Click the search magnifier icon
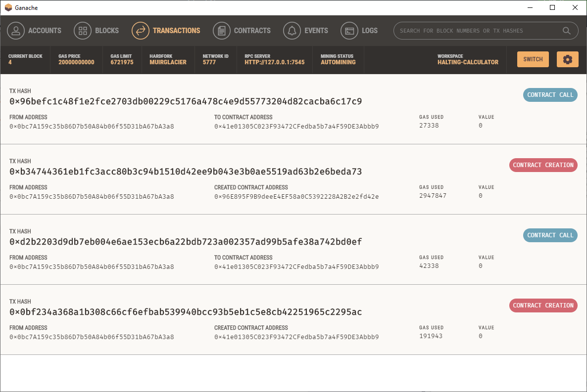Image resolution: width=587 pixels, height=392 pixels. pyautogui.click(x=566, y=31)
